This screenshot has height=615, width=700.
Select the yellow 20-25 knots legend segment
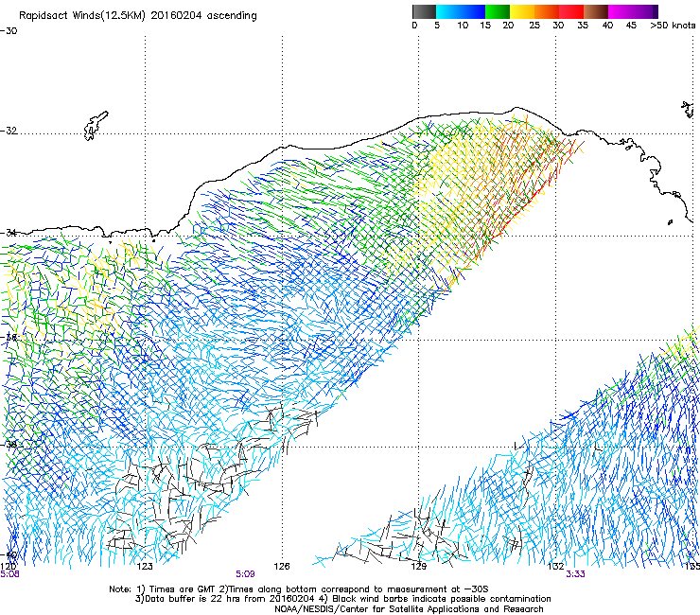pyautogui.click(x=522, y=11)
